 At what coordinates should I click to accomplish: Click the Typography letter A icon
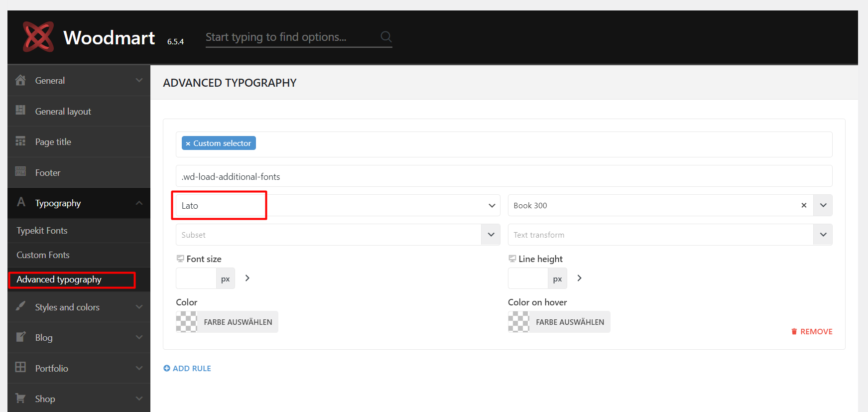pos(21,202)
